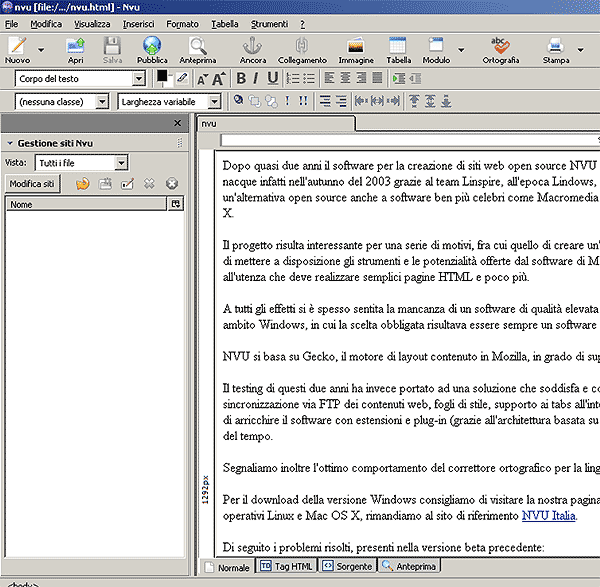Center the paragraph text
Viewport: 600px width, 587px height.
(x=345, y=78)
